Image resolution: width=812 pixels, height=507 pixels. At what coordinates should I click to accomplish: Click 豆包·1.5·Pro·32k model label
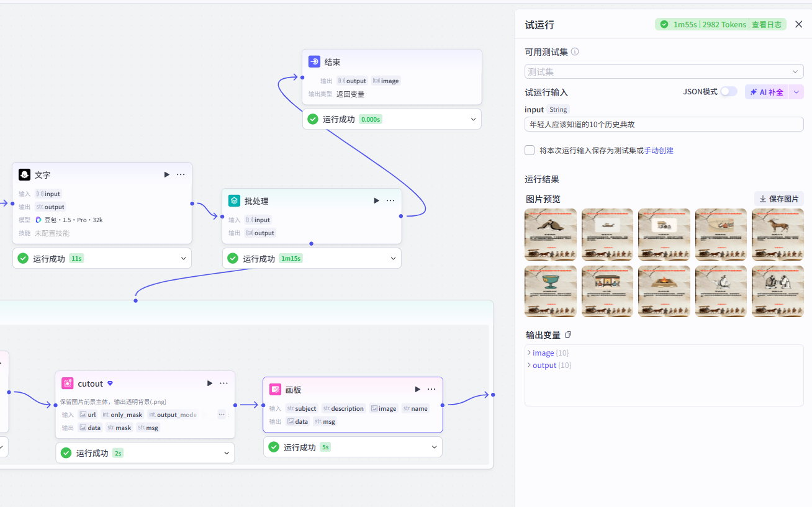point(73,220)
